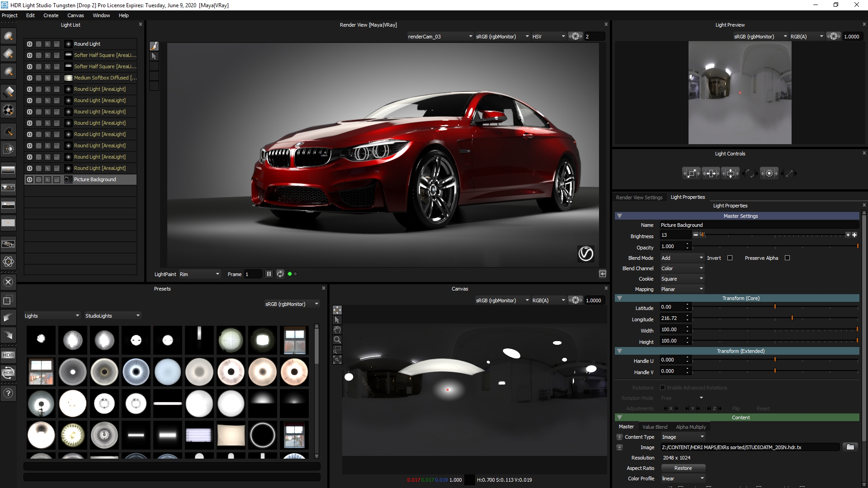
Task: Switch to Render View Settings tab
Action: coord(639,197)
